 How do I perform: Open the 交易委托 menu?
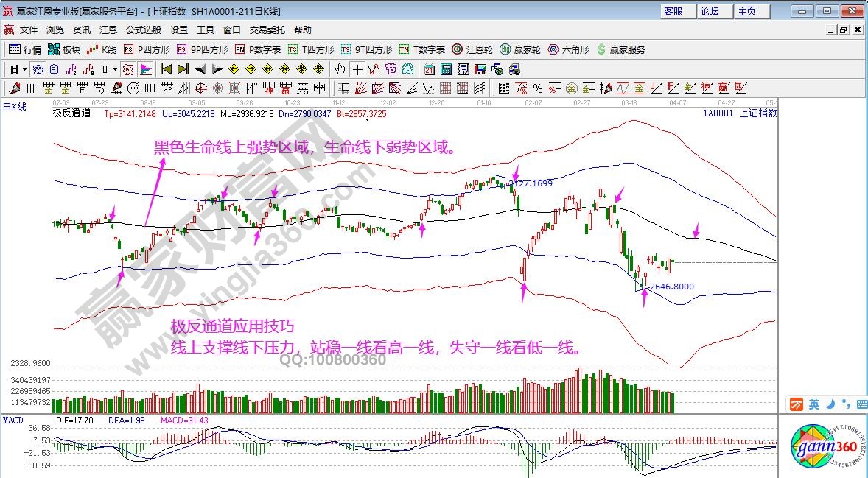tap(267, 30)
